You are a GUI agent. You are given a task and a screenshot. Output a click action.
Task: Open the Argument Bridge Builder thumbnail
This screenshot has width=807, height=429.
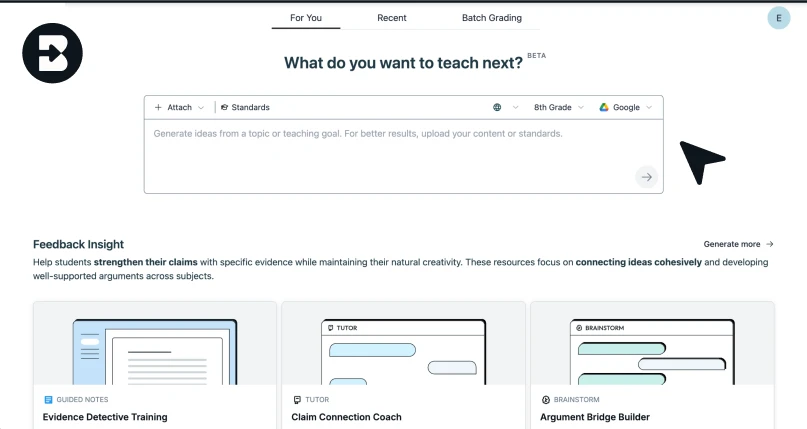(652, 343)
